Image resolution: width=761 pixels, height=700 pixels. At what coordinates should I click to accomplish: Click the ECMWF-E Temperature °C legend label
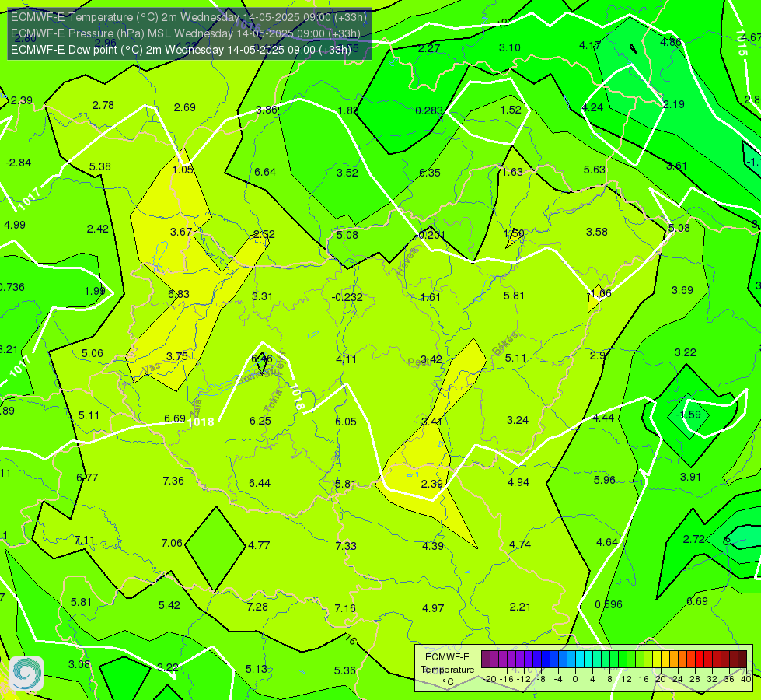click(x=447, y=670)
